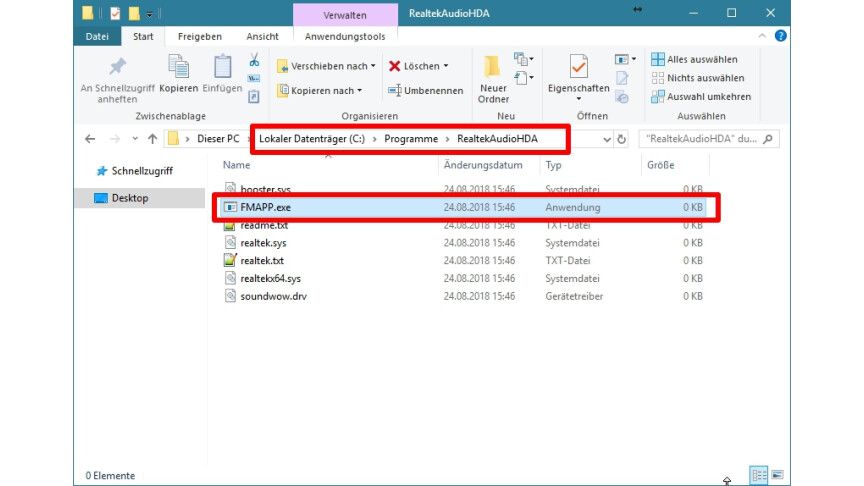Click the open icon dropdown in Öffnen group
The image size is (864, 486).
pyautogui.click(x=625, y=59)
